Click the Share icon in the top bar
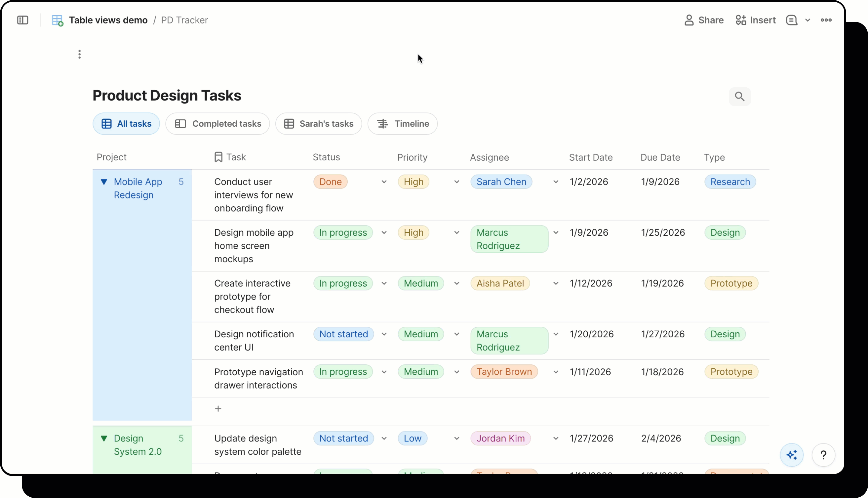 pos(704,20)
